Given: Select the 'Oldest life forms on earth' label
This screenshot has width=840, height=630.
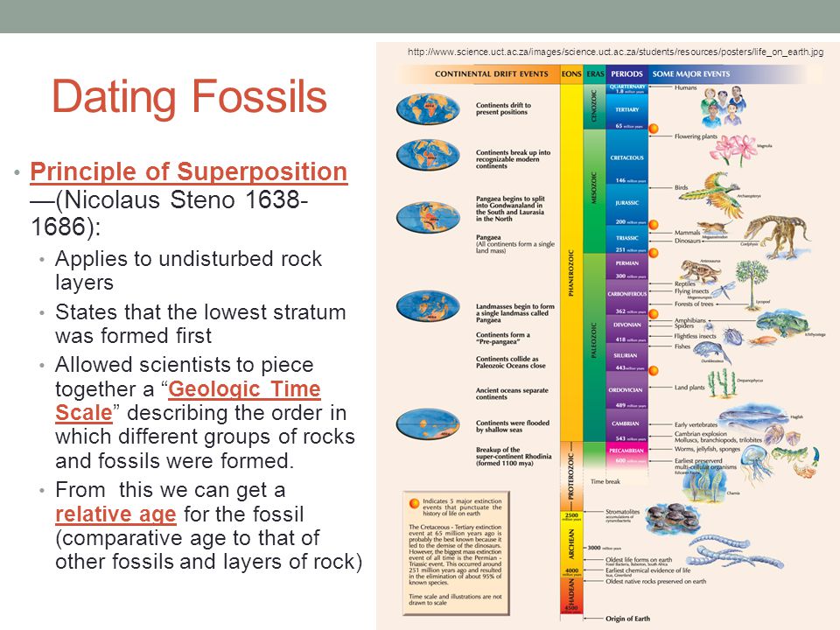Looking at the screenshot, I should pyautogui.click(x=639, y=559).
